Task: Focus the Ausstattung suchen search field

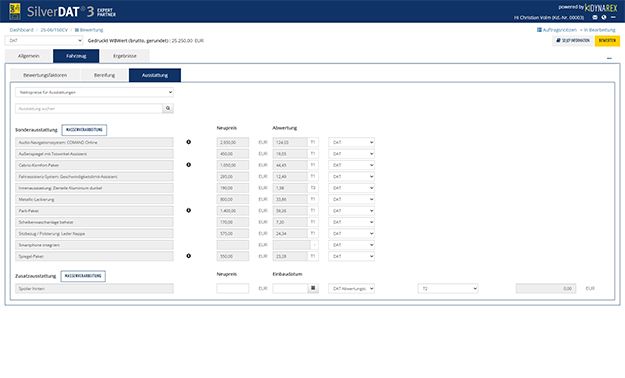Action: [x=89, y=108]
